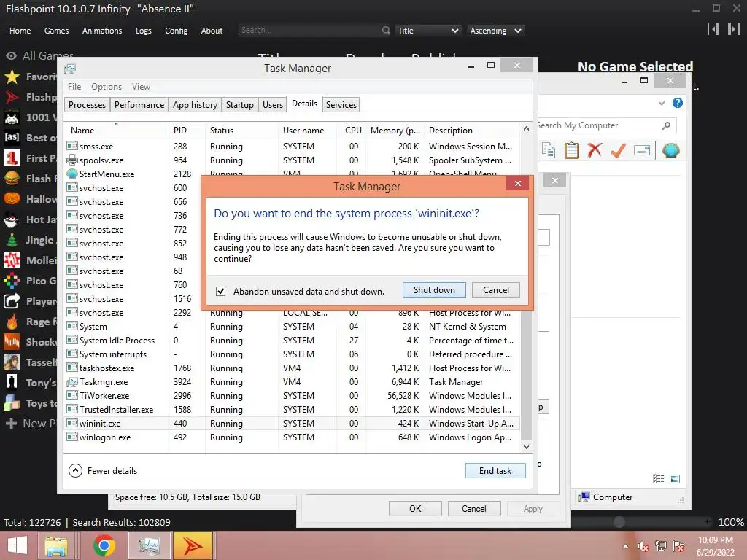
Task: Click the New Playlist plus icon
Action: (12, 424)
